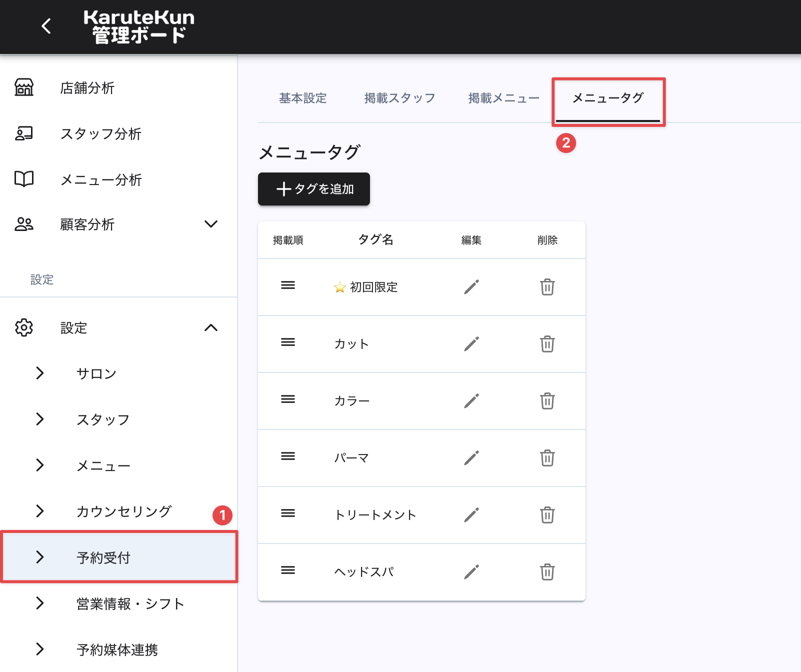Click the パーマ tag name
Viewport: 801px width, 672px height.
tap(351, 458)
